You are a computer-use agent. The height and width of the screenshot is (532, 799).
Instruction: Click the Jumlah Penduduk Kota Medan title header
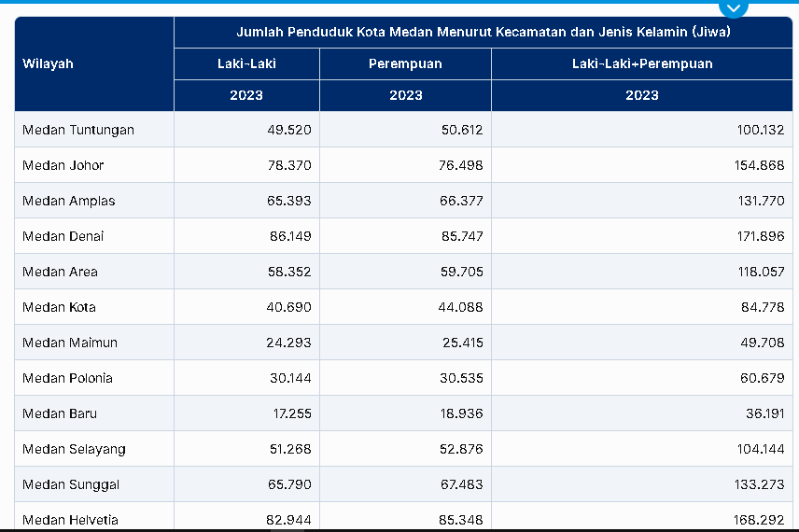[483, 33]
